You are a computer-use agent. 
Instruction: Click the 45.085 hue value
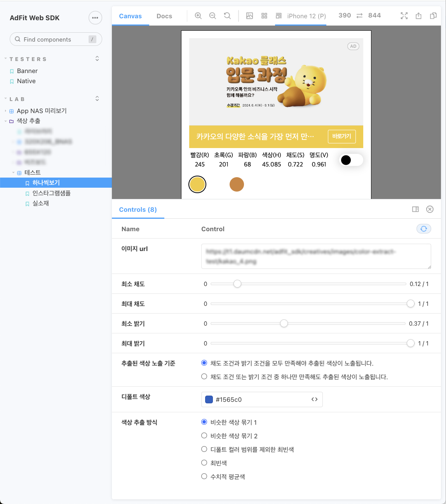coord(272,164)
